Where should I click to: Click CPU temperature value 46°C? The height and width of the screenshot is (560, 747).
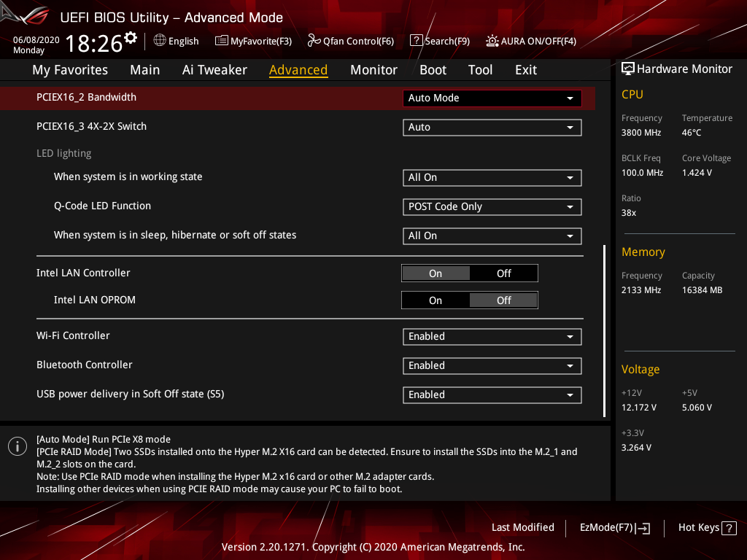click(x=692, y=133)
